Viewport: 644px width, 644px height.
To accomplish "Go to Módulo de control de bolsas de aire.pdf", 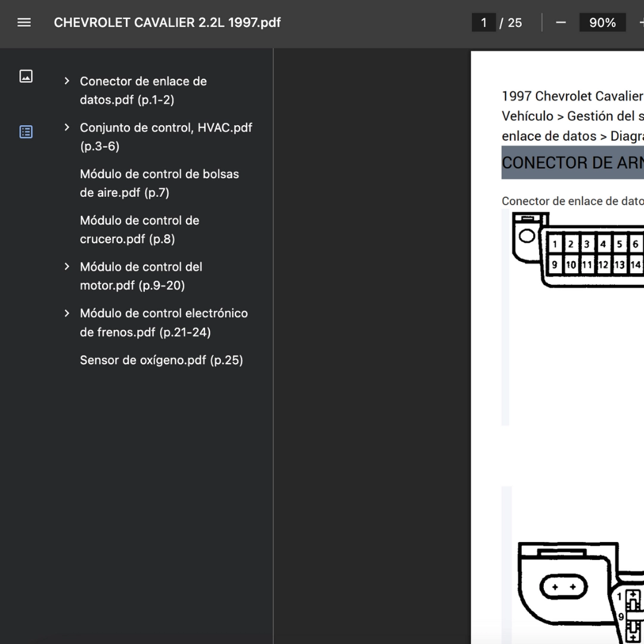I will pos(159,183).
